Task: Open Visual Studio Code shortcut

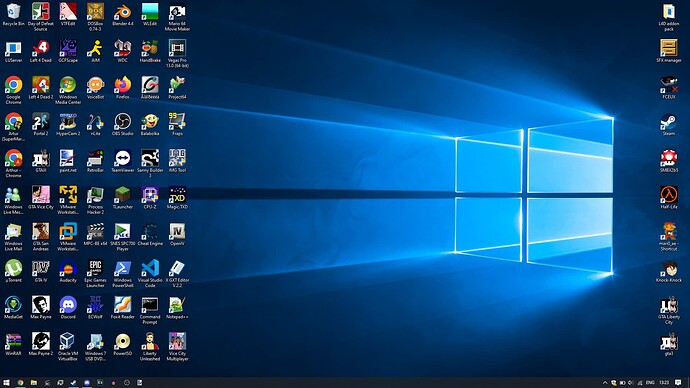Action: click(150, 273)
